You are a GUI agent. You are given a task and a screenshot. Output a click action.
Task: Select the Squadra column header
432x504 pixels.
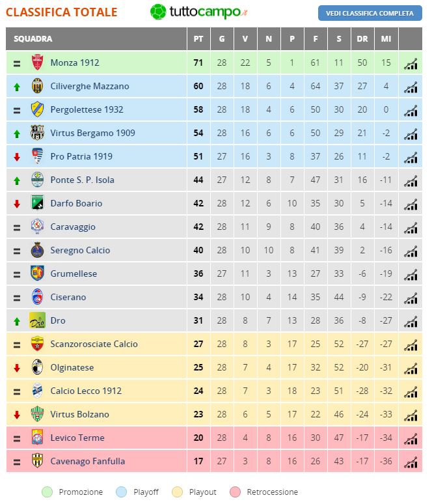[33, 39]
